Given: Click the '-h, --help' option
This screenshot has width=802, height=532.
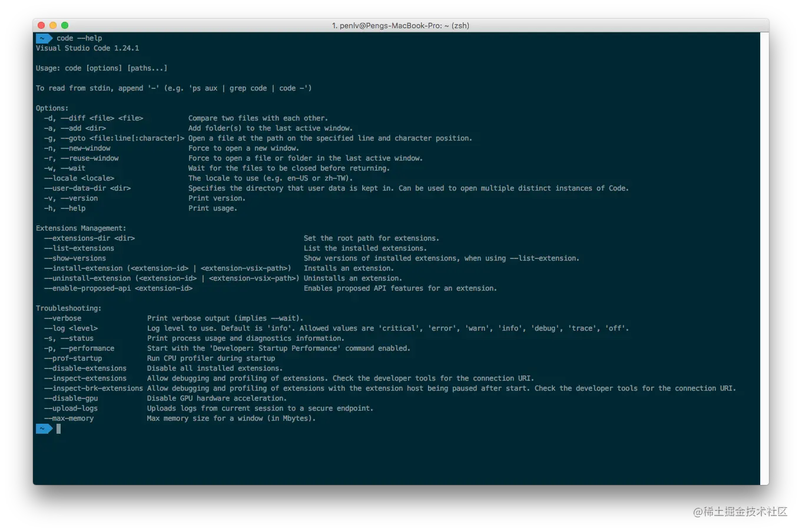Looking at the screenshot, I should click(x=65, y=208).
